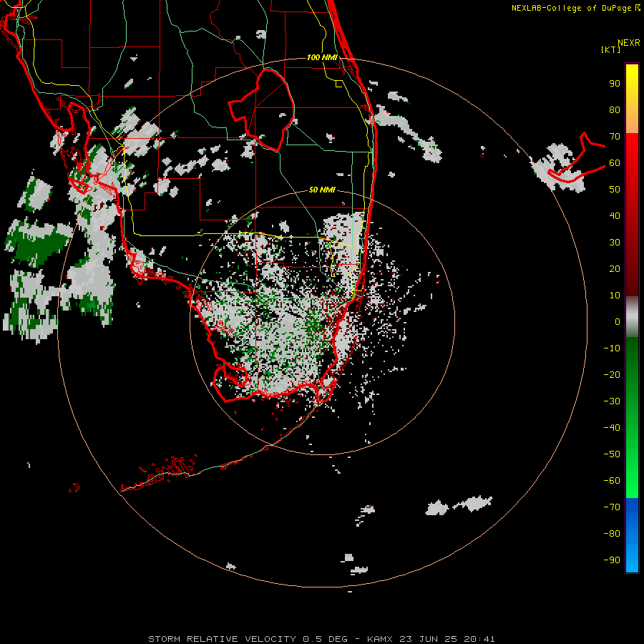
Task: Click the -60 value on the scale
Action: point(612,481)
